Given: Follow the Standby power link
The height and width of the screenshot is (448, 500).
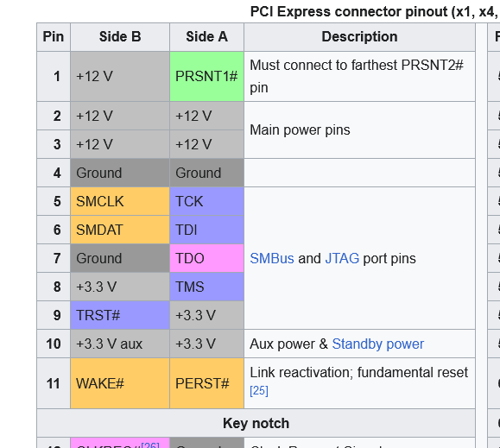Looking at the screenshot, I should (378, 344).
